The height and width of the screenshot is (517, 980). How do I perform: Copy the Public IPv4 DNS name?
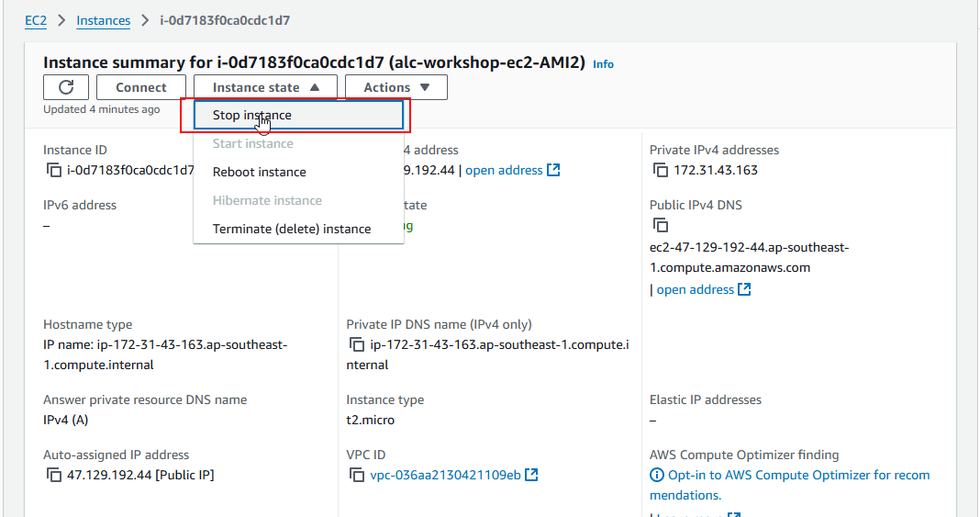point(661,226)
